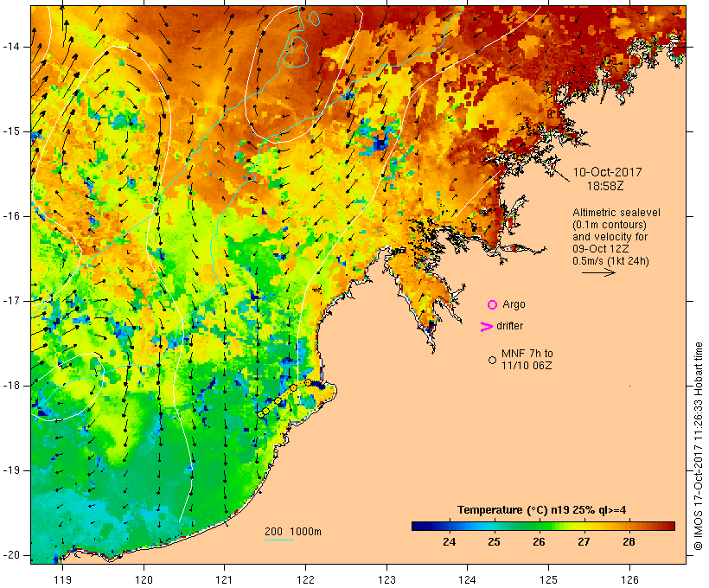The image size is (709, 588).
Task: Click the -15 latitude axis label
Action: [x=10, y=131]
